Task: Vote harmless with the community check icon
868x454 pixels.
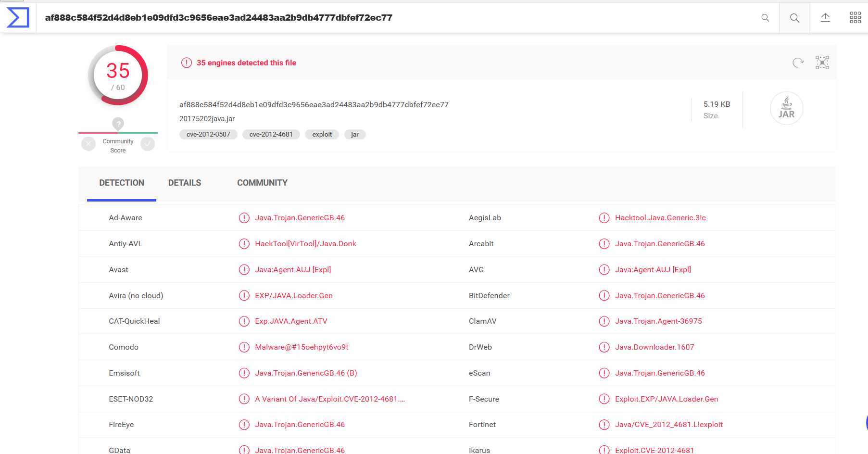Action: click(148, 143)
